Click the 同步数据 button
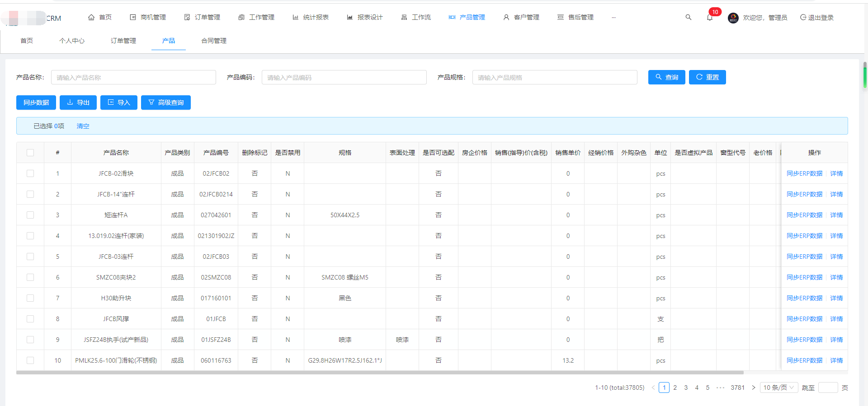The width and height of the screenshot is (868, 406). click(36, 103)
